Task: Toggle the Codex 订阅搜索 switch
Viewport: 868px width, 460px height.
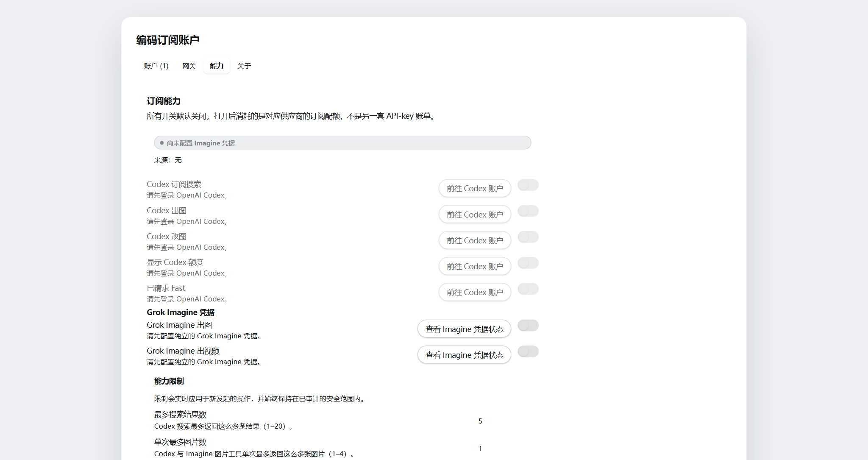Action: 528,185
